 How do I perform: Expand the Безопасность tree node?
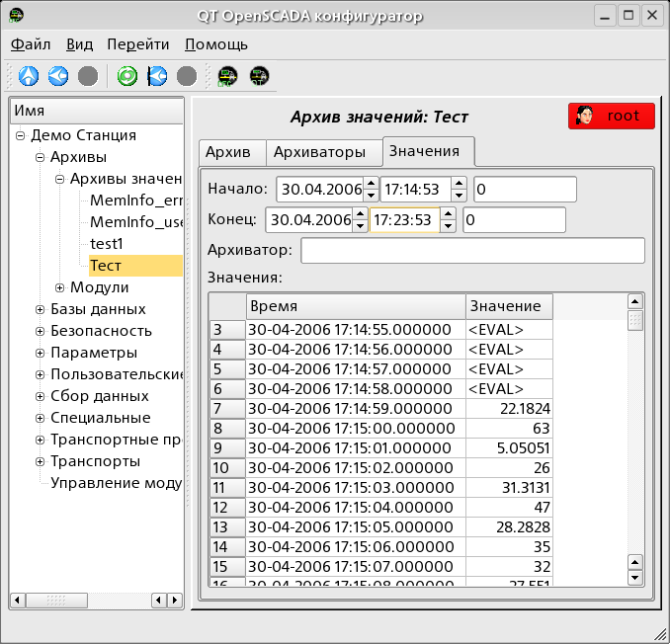tap(41, 332)
